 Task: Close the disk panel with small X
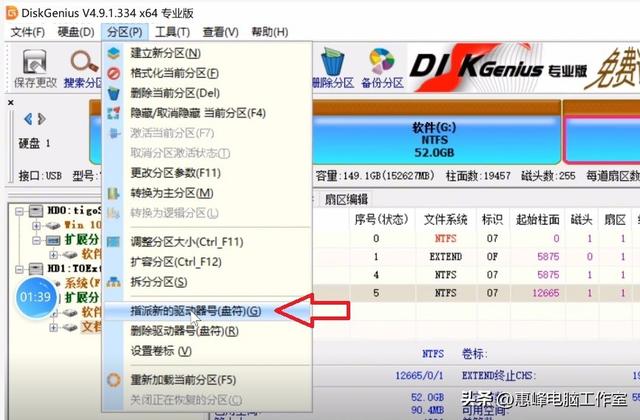pos(11,102)
